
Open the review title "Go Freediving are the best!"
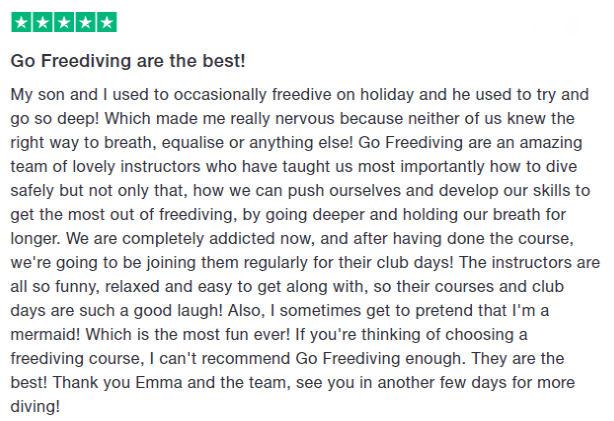[x=128, y=61]
